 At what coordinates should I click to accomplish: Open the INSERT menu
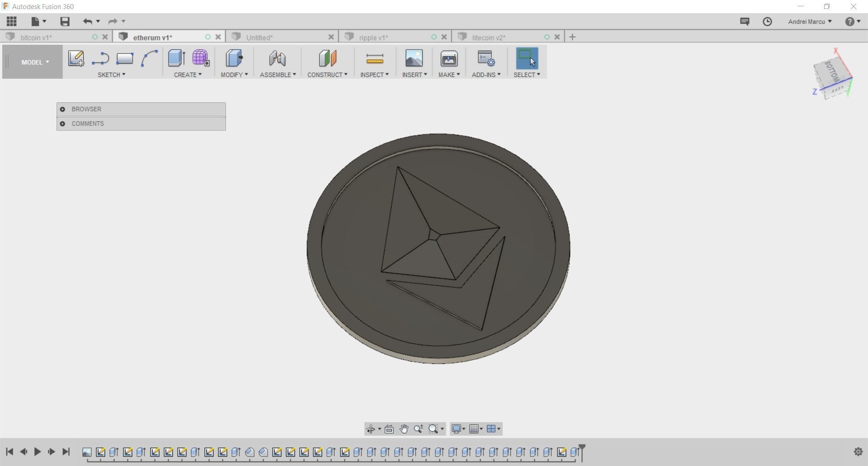pos(415,75)
